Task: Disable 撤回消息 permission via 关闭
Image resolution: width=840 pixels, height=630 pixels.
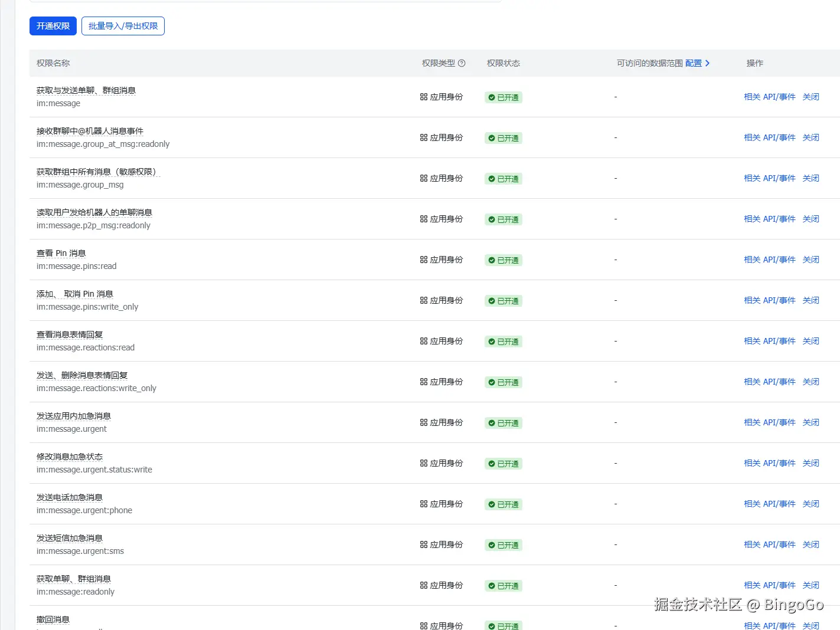Action: [x=811, y=625]
